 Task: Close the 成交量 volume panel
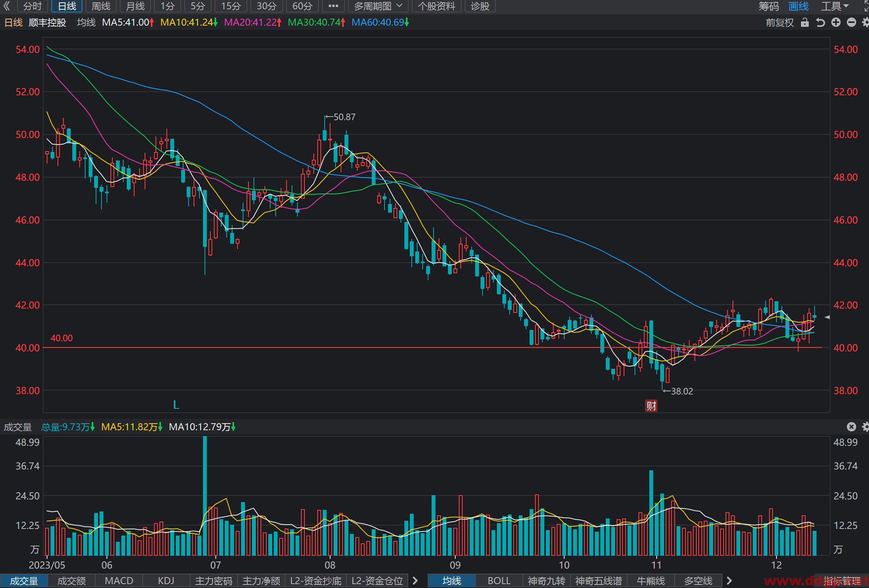(852, 427)
